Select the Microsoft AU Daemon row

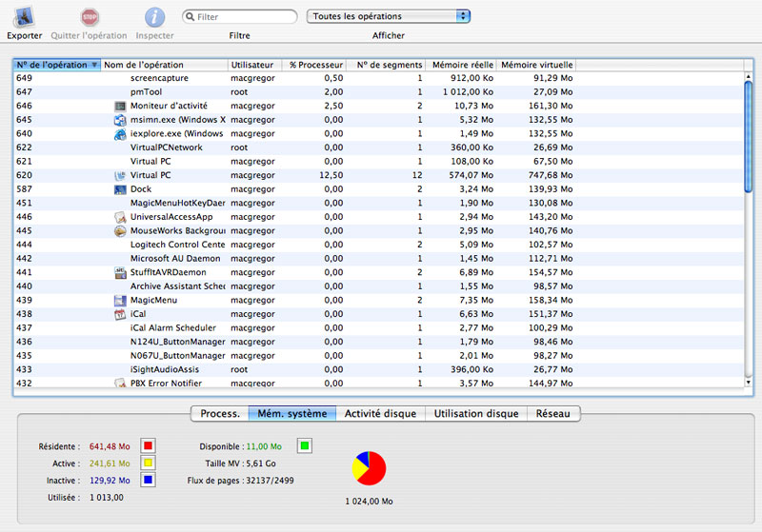tap(379, 259)
